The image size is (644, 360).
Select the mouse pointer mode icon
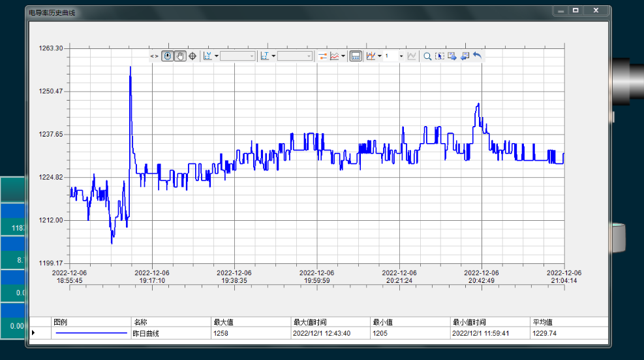[x=168, y=56]
